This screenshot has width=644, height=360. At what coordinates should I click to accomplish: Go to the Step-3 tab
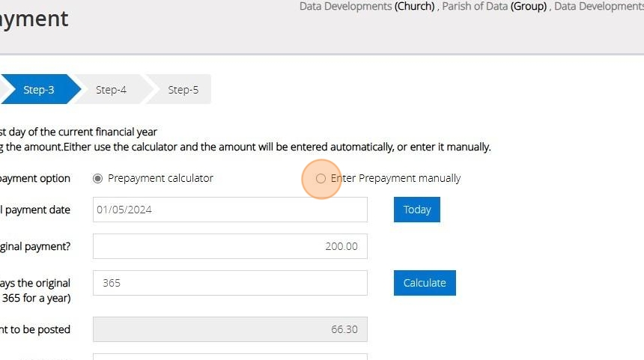[39, 90]
